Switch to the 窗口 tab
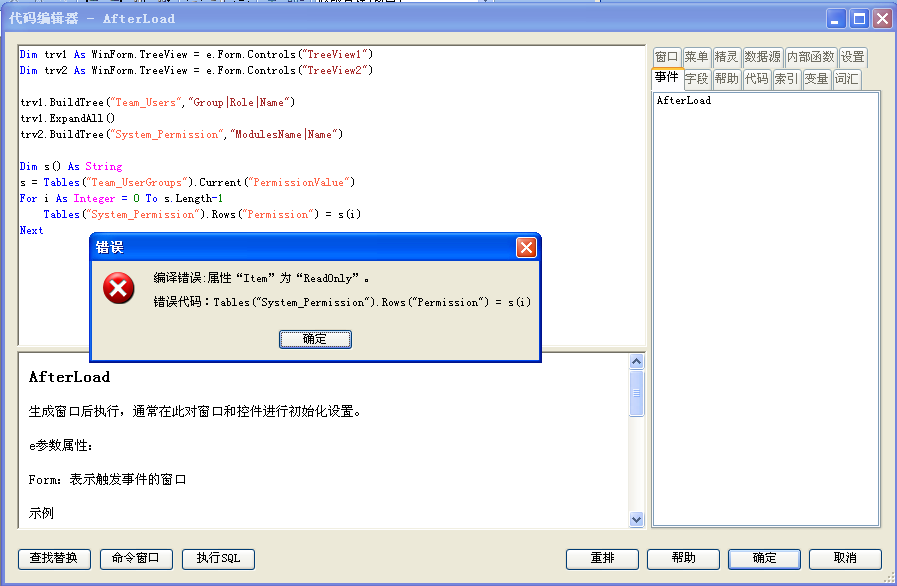Viewport: 897px width, 586px height. [666, 57]
